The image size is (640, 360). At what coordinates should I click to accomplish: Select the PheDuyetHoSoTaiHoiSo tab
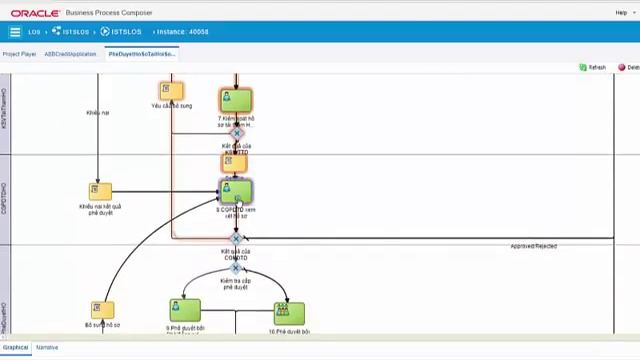click(x=142, y=54)
